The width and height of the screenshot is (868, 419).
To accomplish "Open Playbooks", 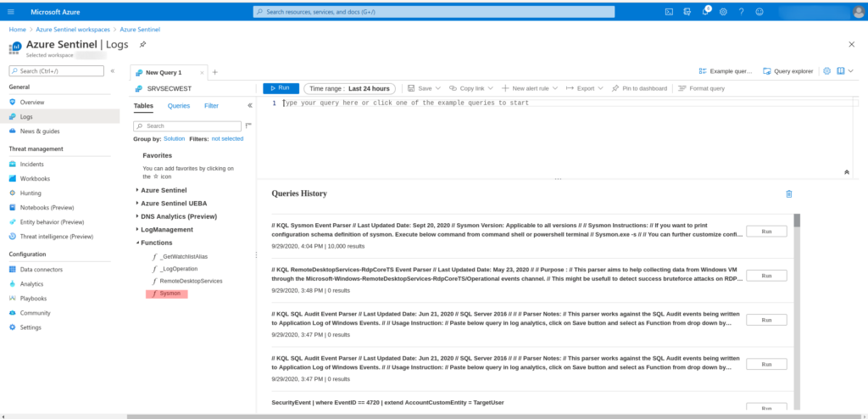I will coord(33,299).
